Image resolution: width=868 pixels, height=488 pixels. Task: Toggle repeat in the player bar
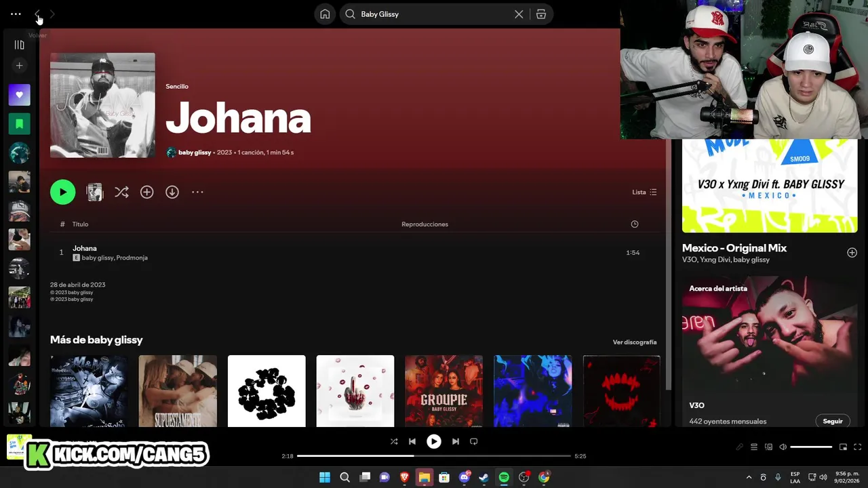point(474,441)
